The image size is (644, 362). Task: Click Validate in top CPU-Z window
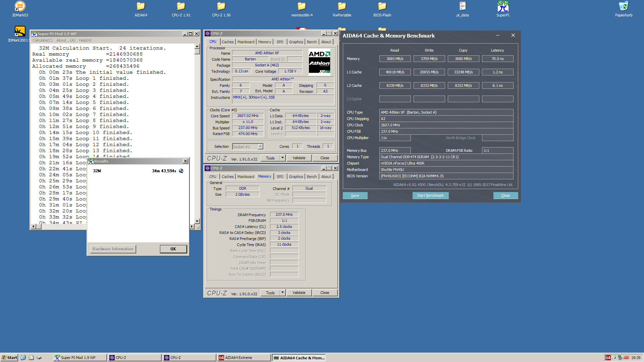(x=299, y=158)
